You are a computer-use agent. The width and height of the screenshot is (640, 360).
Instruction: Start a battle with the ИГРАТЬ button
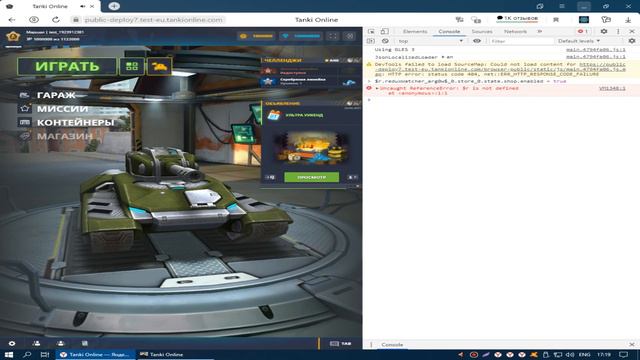[x=67, y=67]
